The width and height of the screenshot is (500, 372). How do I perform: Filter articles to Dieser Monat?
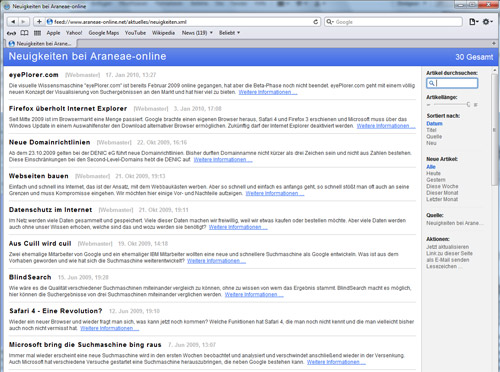pos(442,193)
